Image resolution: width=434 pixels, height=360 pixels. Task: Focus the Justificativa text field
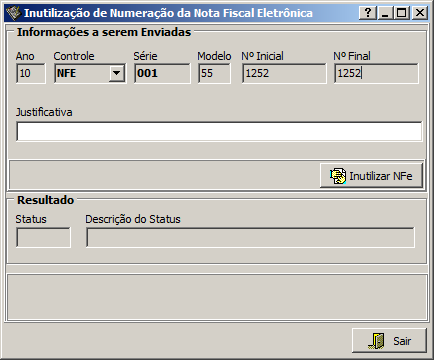219,131
